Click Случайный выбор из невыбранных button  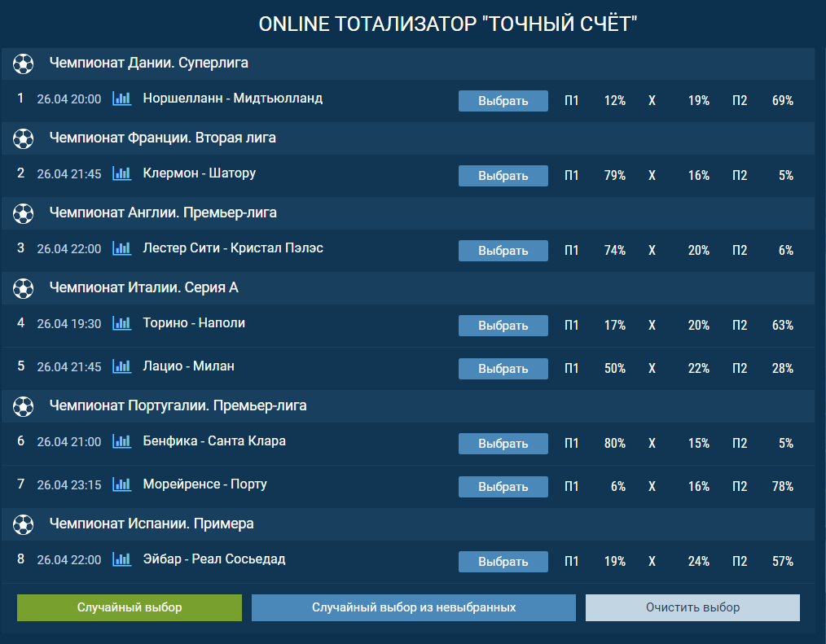[413, 607]
